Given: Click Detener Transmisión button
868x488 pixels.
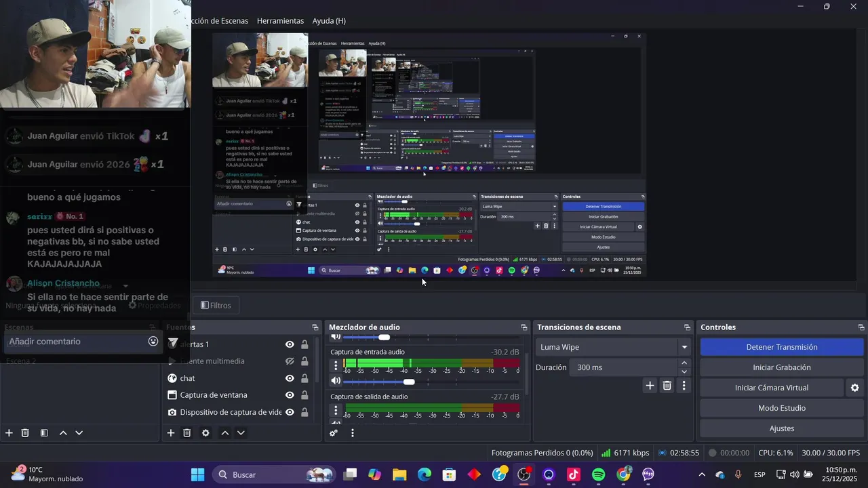Looking at the screenshot, I should pyautogui.click(x=782, y=347).
